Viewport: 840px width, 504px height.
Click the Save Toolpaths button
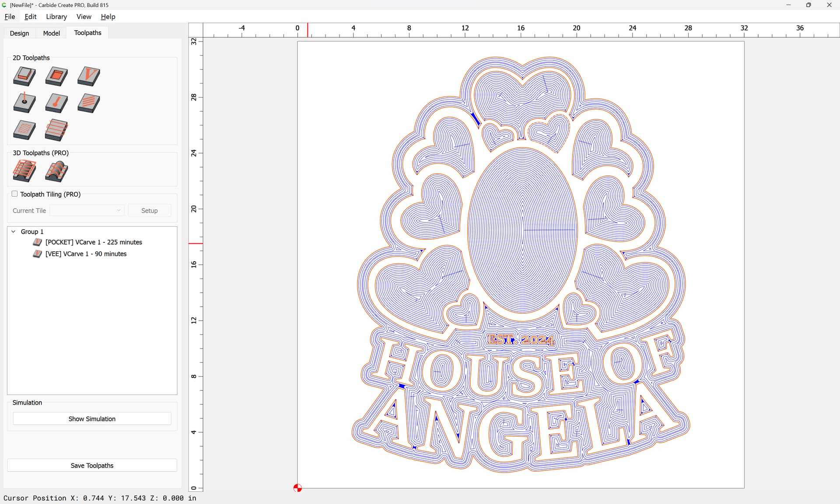pos(92,465)
